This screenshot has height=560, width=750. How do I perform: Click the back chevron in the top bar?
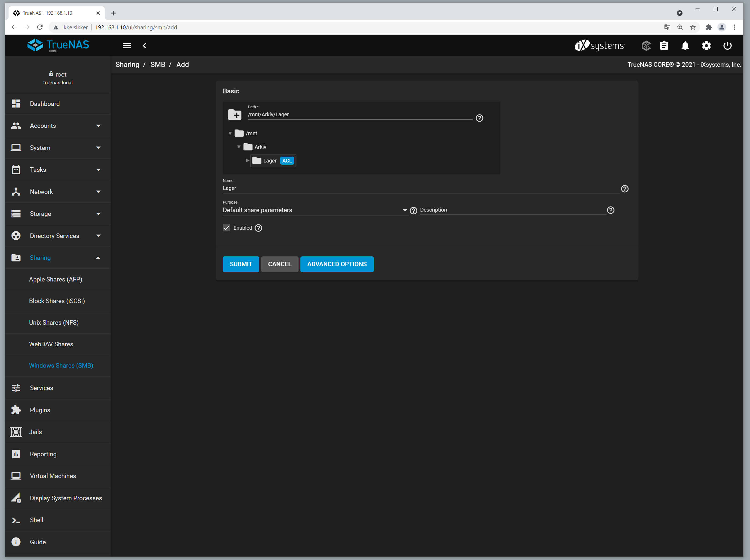tap(144, 45)
